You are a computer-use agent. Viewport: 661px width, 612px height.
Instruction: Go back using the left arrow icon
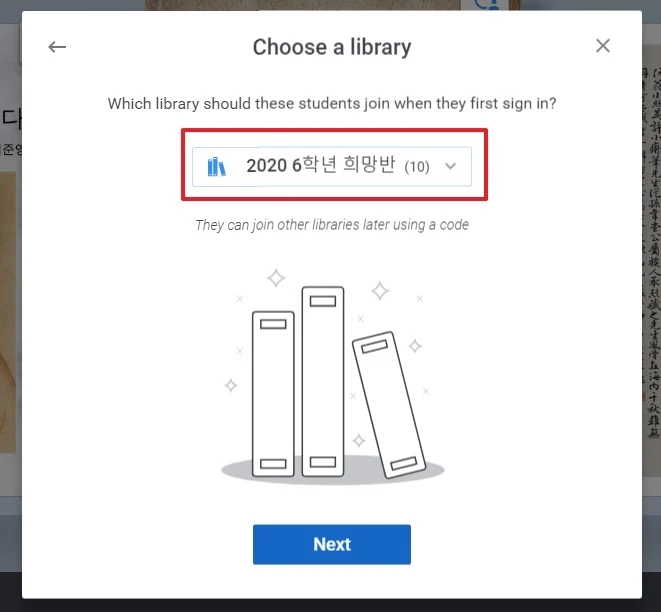[x=57, y=47]
